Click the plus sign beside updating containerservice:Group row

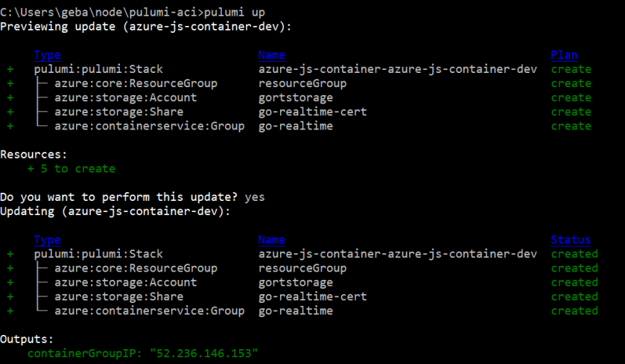coord(10,310)
